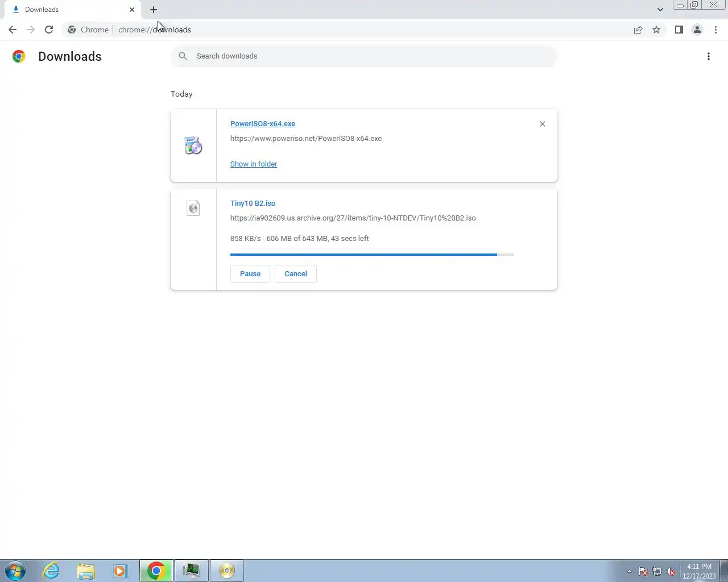The width and height of the screenshot is (728, 582).
Task: Click the archive.org source URL text
Action: (x=353, y=218)
